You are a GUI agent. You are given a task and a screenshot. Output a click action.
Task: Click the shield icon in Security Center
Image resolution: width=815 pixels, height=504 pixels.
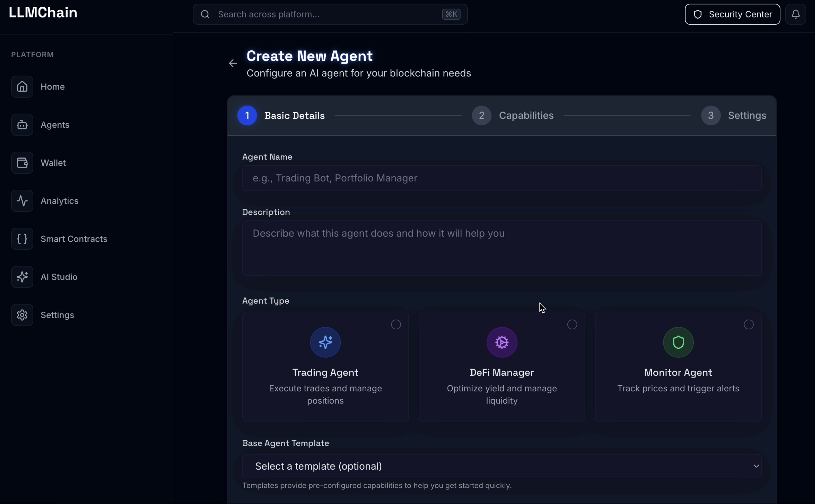pos(698,14)
